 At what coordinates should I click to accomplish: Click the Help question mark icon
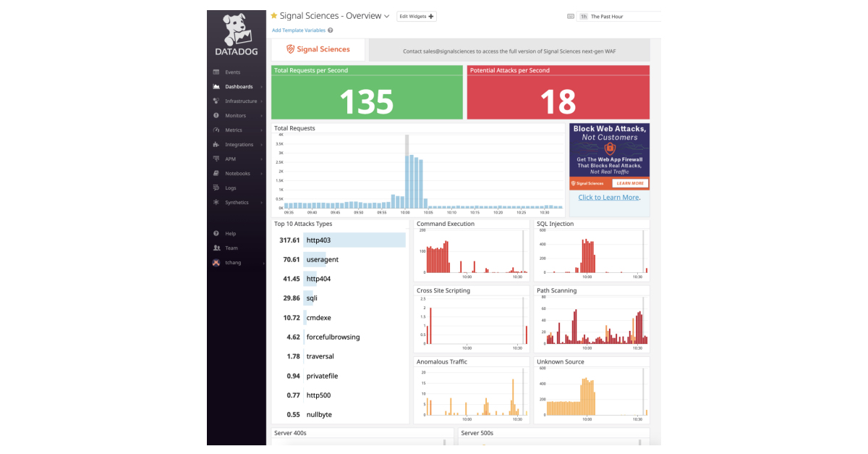click(216, 234)
